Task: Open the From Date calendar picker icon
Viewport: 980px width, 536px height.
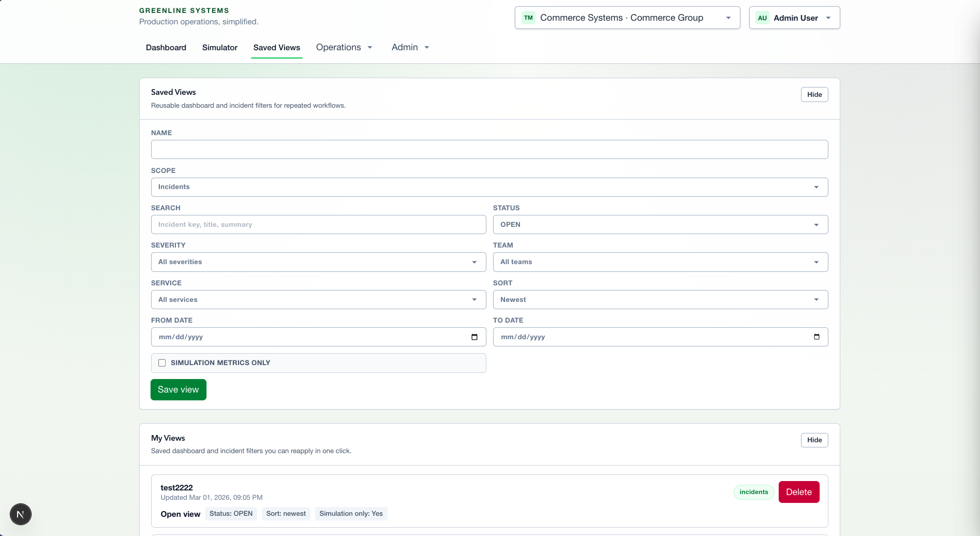Action: click(474, 337)
